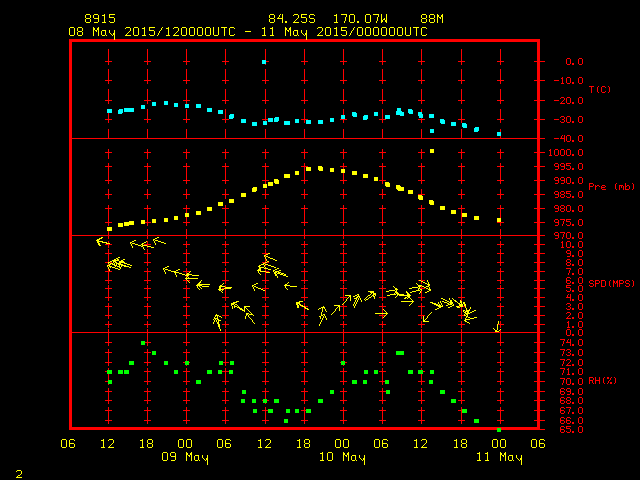Click the outlier yellow pressure point at 1000 mb
Image resolution: width=640 pixels, height=480 pixels.
432,151
